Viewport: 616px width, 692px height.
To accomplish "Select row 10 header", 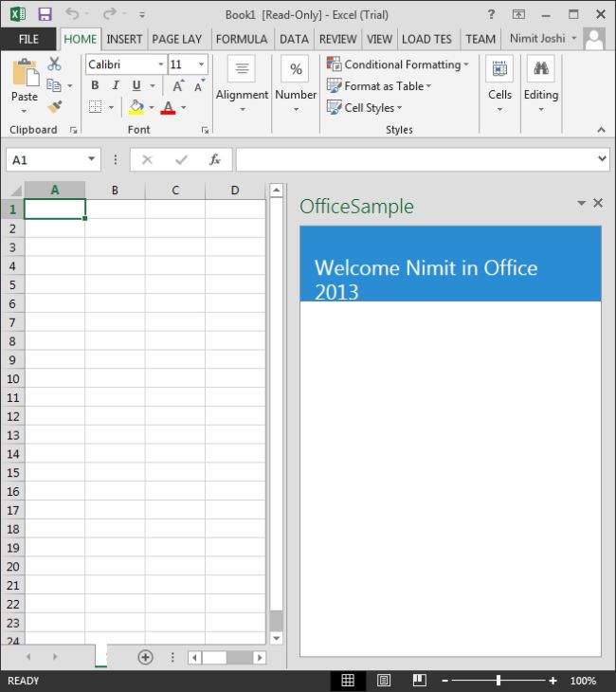I will pos(13,378).
